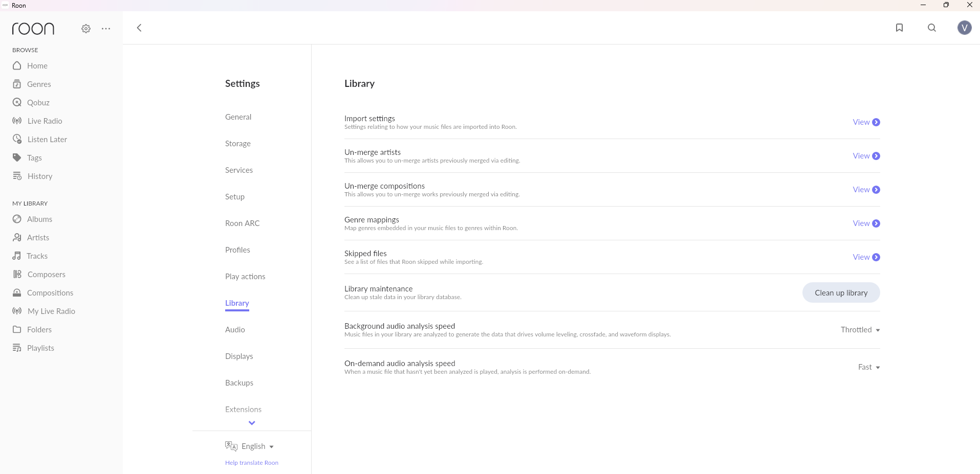Click the Help translate Roon link
980x474 pixels.
click(x=252, y=463)
